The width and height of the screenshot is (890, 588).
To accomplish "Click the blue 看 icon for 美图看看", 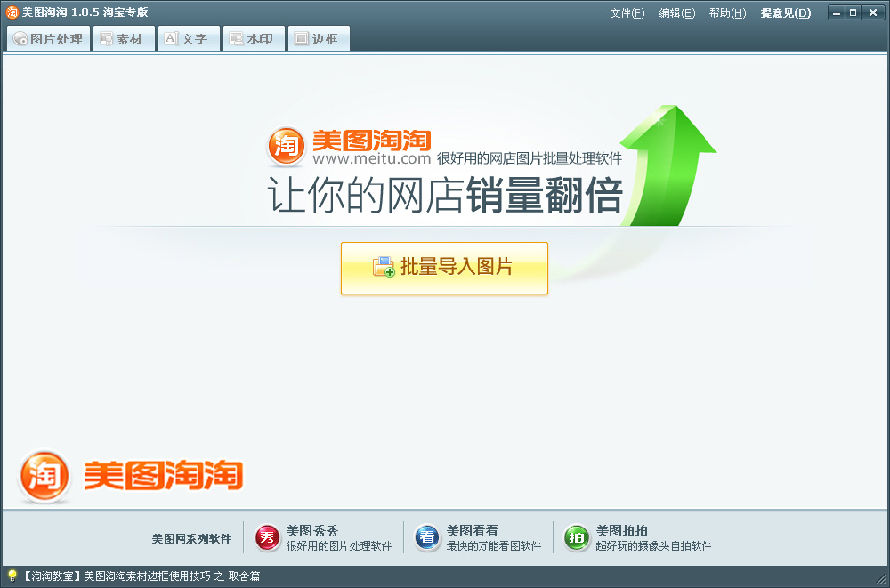I will click(x=428, y=537).
